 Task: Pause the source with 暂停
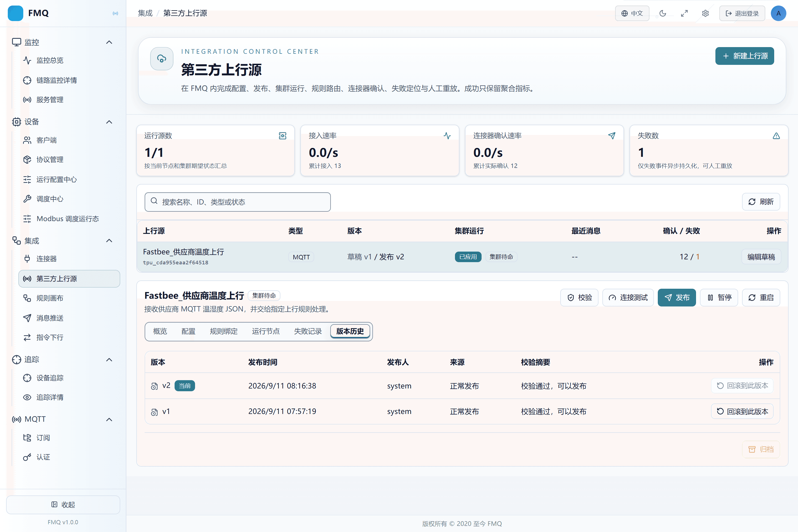click(719, 298)
